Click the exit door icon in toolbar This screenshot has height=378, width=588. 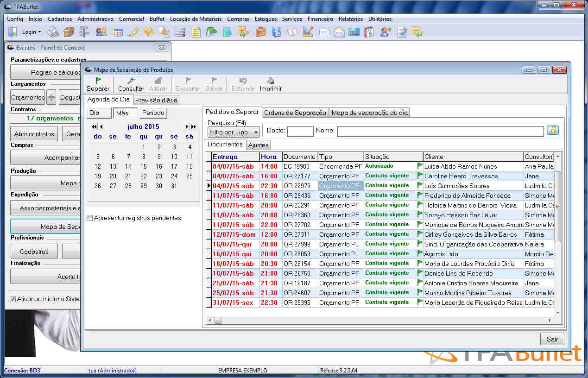click(13, 32)
